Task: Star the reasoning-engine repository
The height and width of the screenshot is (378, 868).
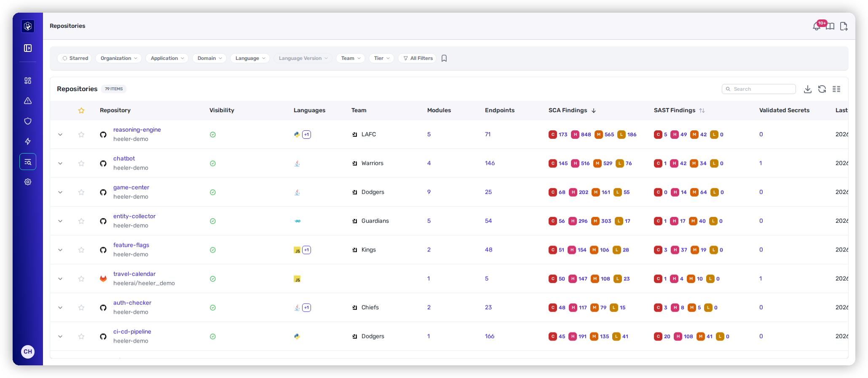Action: (x=81, y=135)
